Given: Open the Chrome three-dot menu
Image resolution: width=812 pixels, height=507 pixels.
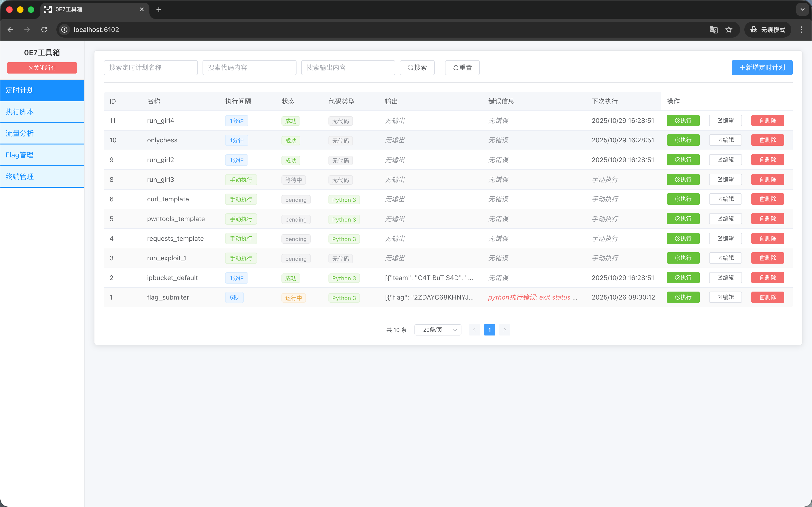Looking at the screenshot, I should [802, 30].
